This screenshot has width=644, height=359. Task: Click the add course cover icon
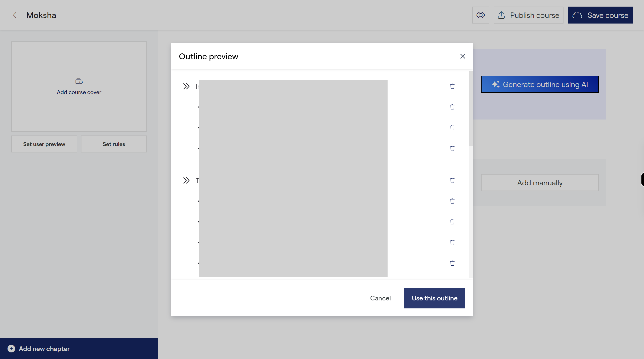pyautogui.click(x=79, y=81)
